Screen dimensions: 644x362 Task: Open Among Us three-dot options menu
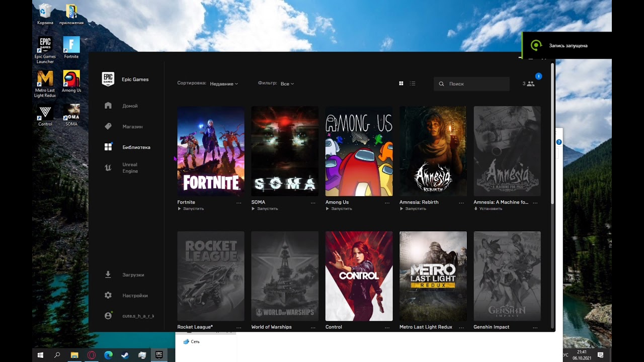tap(387, 203)
